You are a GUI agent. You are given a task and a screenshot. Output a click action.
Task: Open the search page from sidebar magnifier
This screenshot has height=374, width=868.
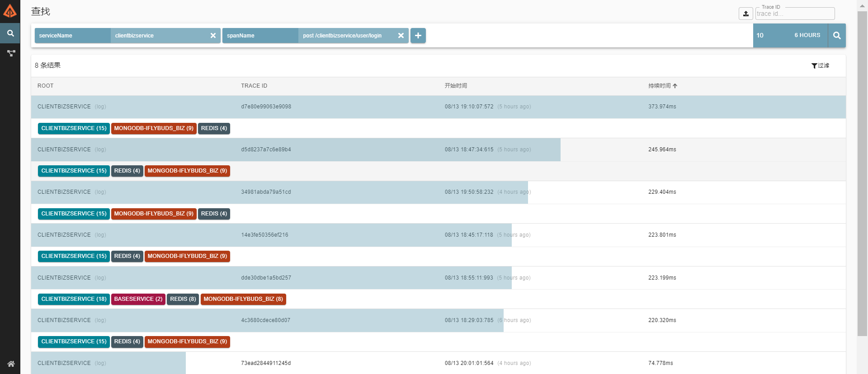tap(10, 33)
